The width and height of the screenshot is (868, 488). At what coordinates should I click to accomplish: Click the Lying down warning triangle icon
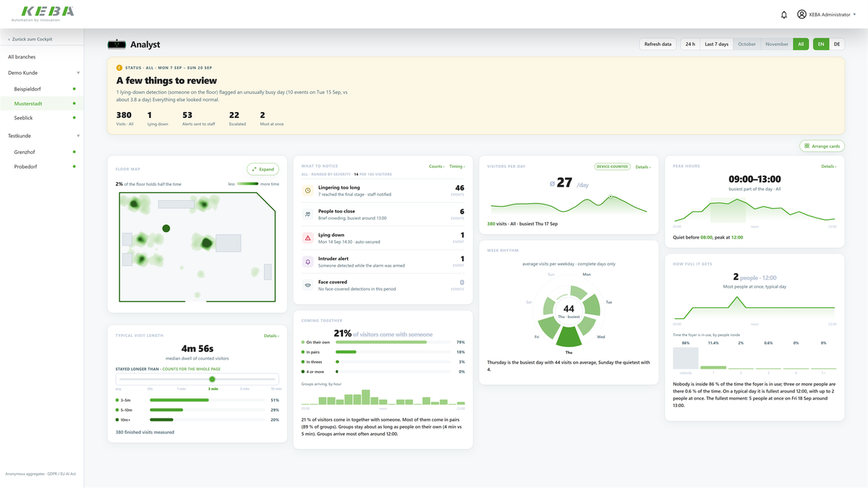pos(307,238)
